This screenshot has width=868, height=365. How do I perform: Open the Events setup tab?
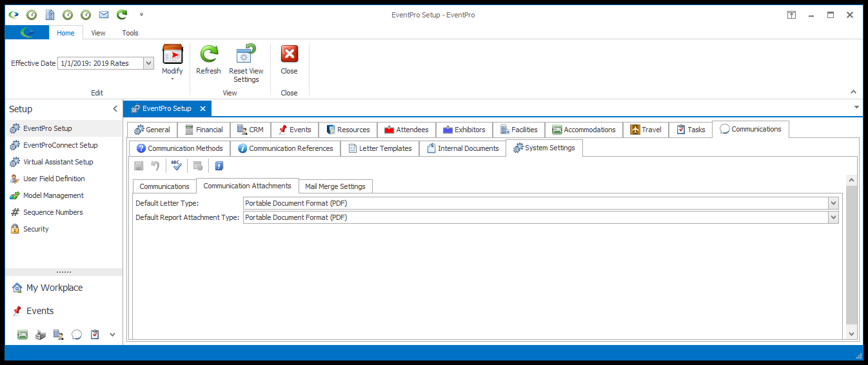[295, 130]
